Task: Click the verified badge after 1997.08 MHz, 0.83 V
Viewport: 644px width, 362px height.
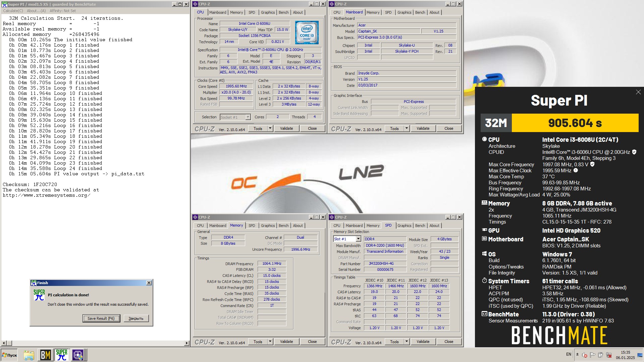Action: coord(592,164)
